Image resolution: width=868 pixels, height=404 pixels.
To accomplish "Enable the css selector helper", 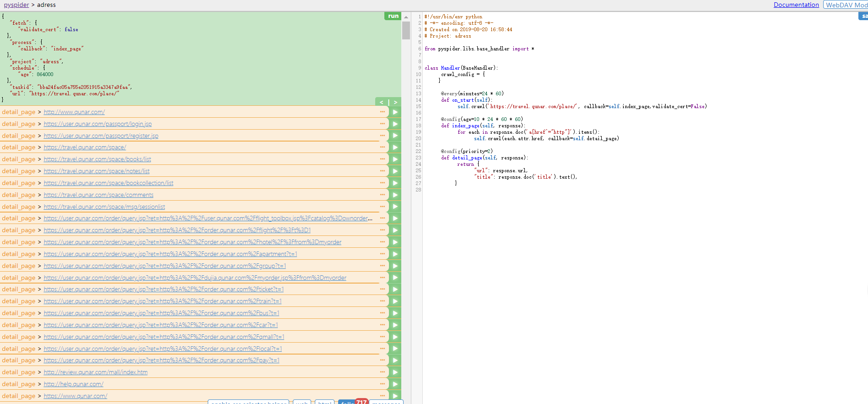I will pos(248,402).
